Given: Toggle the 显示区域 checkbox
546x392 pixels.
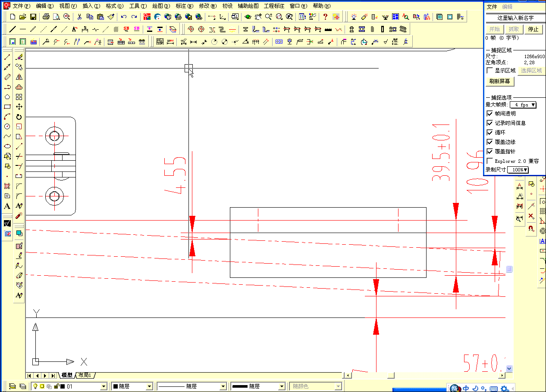Looking at the screenshot, I should pyautogui.click(x=490, y=70).
